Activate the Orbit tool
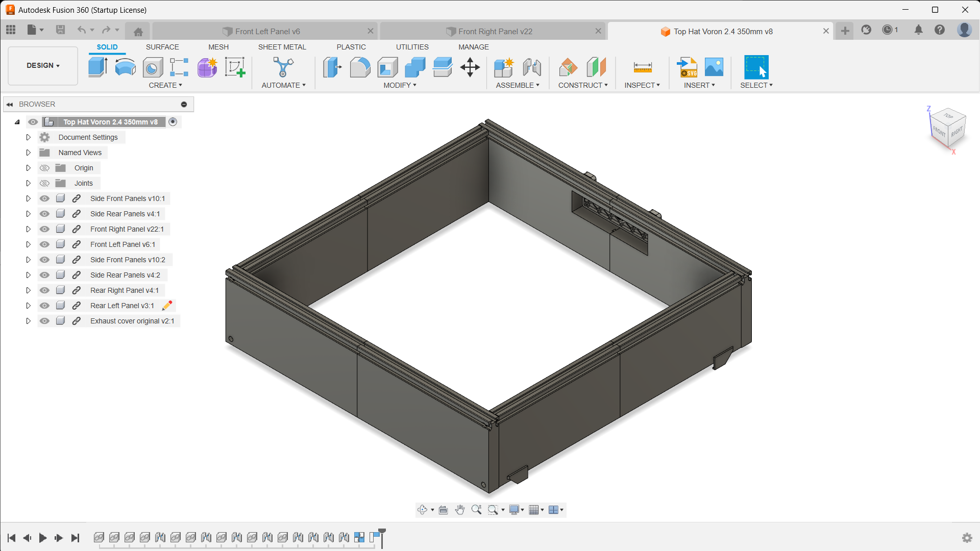 424,509
